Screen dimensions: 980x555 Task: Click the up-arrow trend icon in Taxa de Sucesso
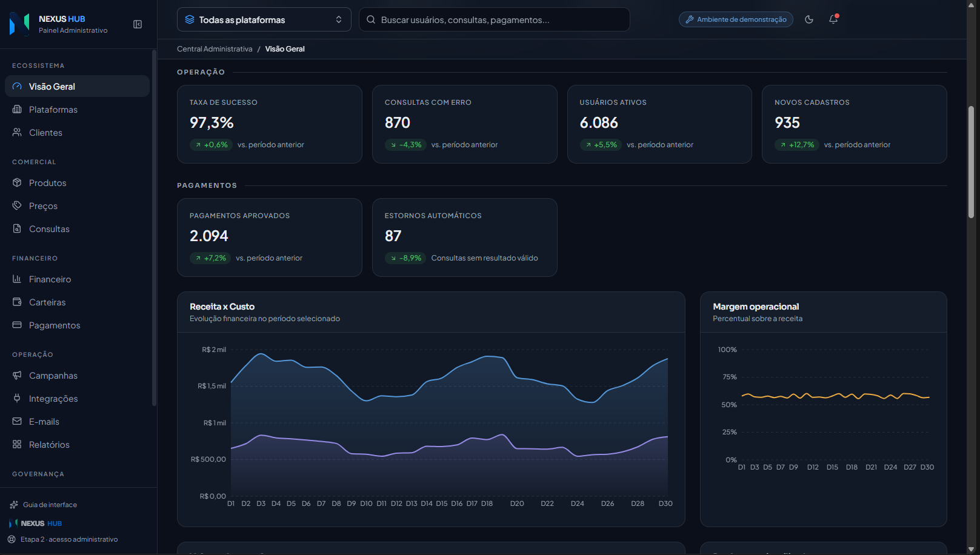[198, 145]
